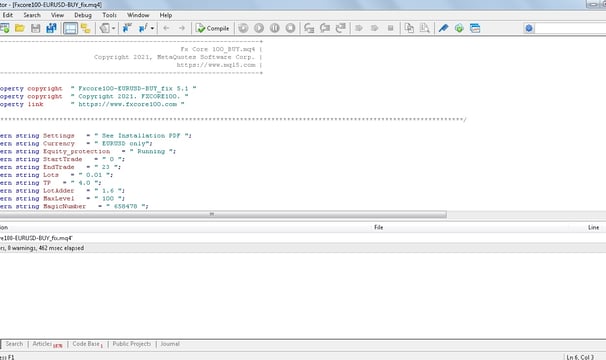Image resolution: width=606 pixels, height=360 pixels.
Task: Switch to the Public Projects tab
Action: 132,344
